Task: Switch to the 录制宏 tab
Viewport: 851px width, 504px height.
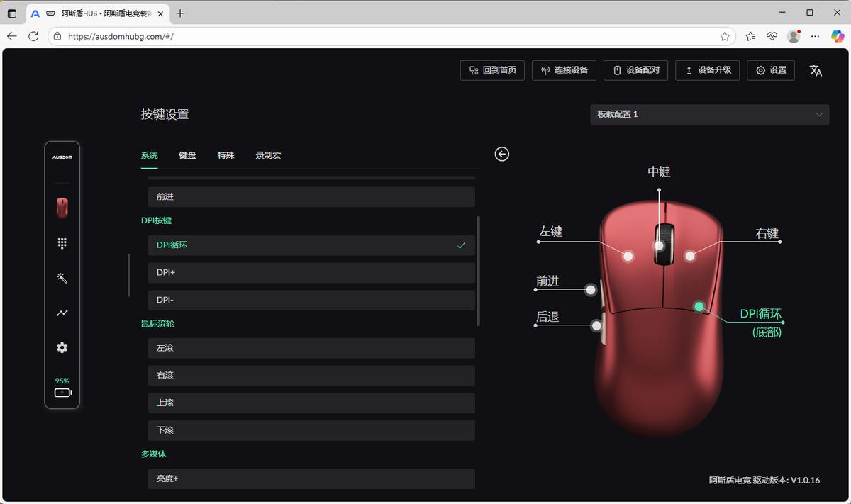Action: click(267, 155)
